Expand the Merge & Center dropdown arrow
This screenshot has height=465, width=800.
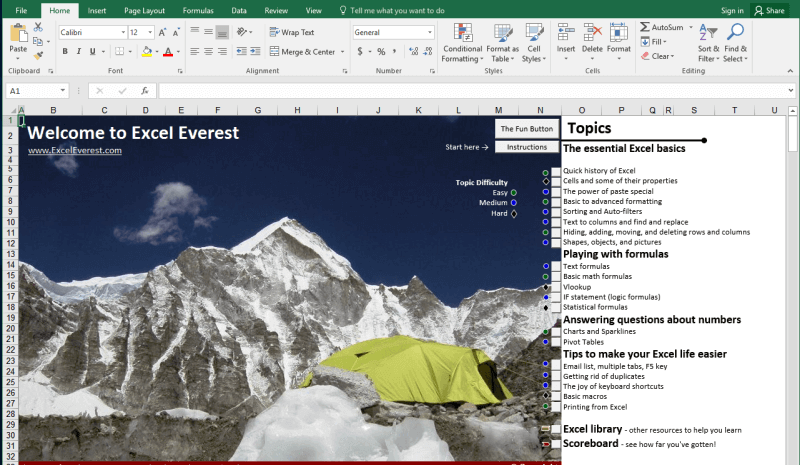tap(342, 52)
